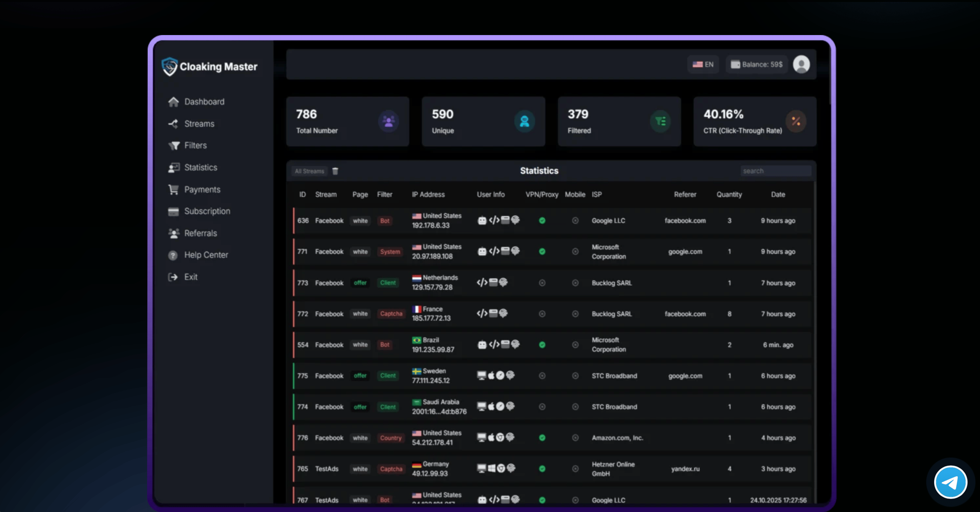Screen dimensions: 980x512
Task: Go to Streams in the sidebar
Action: [191, 124]
